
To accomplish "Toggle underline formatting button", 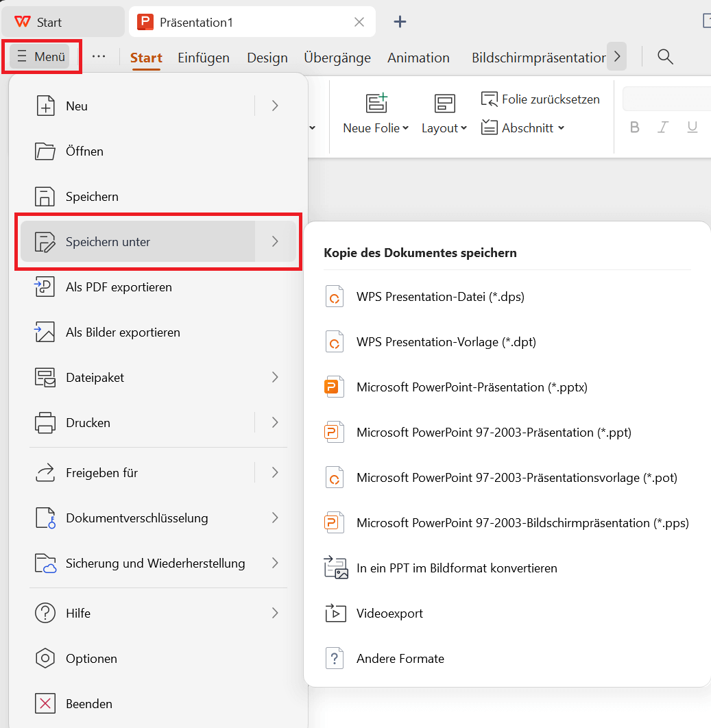I will [x=692, y=128].
